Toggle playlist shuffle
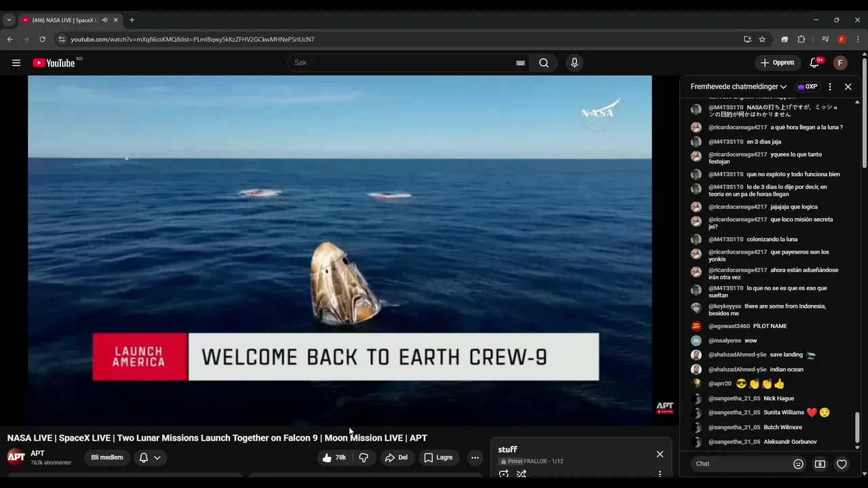Viewport: 868px width, 488px height. tap(521, 474)
